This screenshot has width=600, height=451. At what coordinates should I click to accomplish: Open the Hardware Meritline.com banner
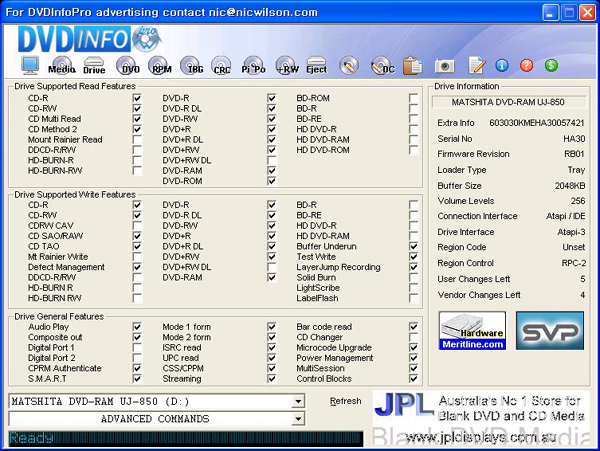click(472, 331)
